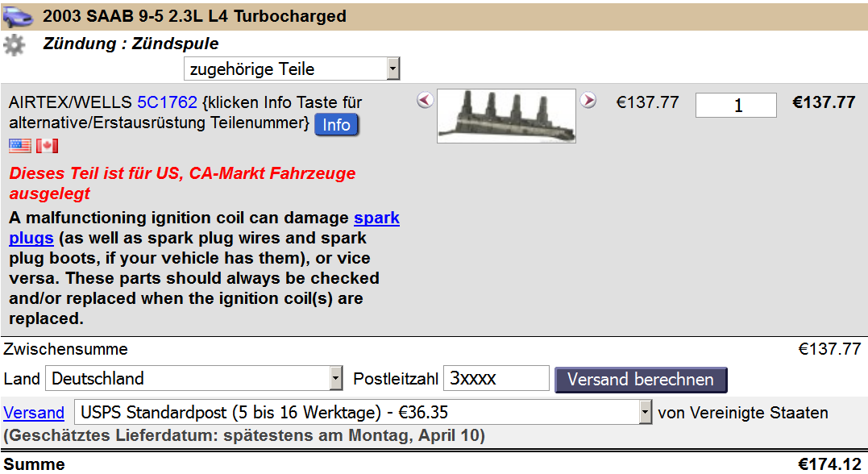Show next image with right arrow
The height and width of the screenshot is (474, 868).
(588, 100)
